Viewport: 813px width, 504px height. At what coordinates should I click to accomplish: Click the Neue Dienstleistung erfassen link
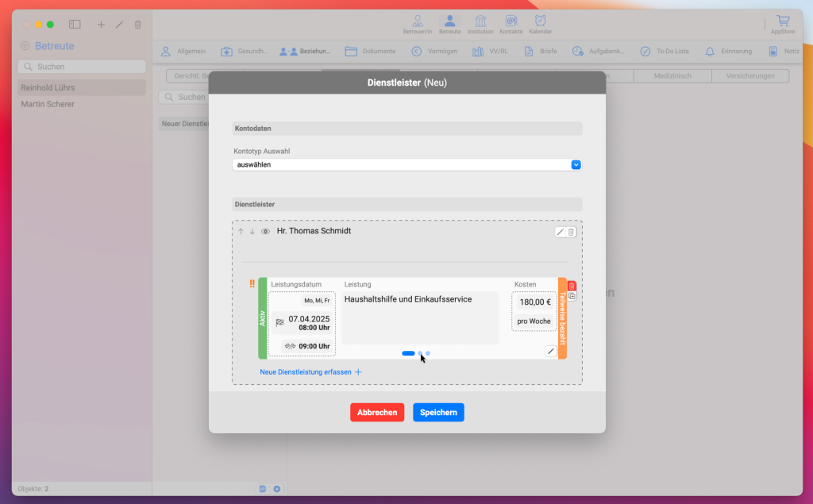pyautogui.click(x=310, y=371)
